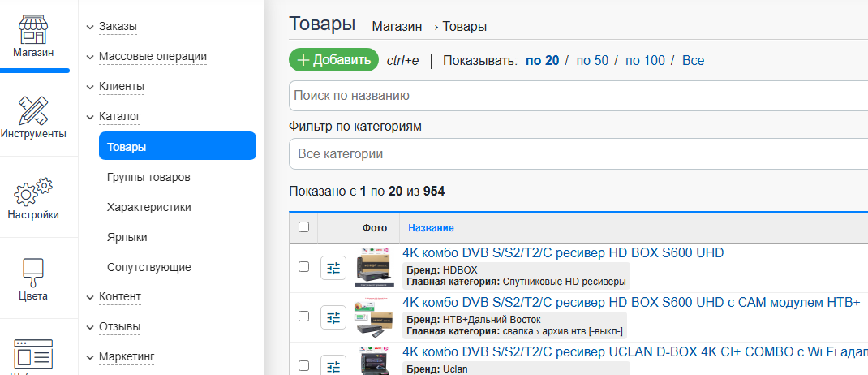Open settings icon for S600 UHD с CAM модулем row
This screenshot has height=375, width=868.
[x=333, y=318]
